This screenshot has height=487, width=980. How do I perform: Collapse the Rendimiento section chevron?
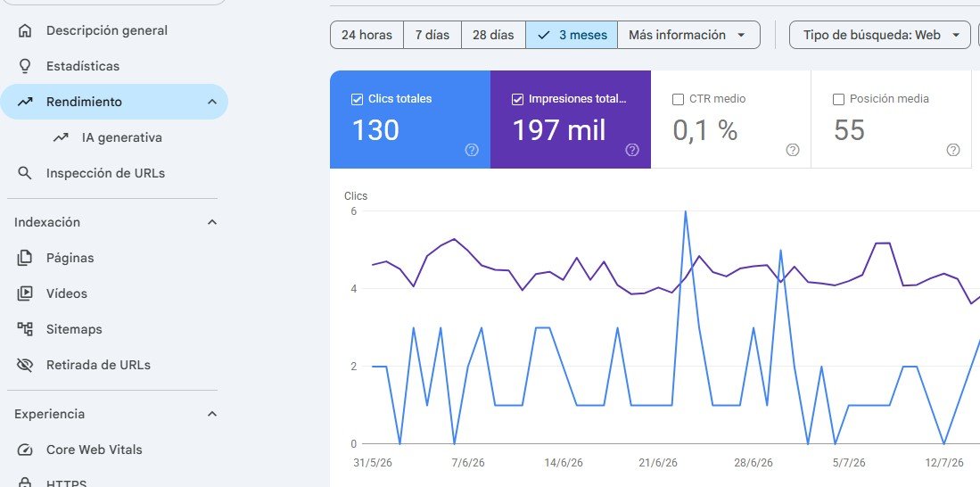(212, 102)
